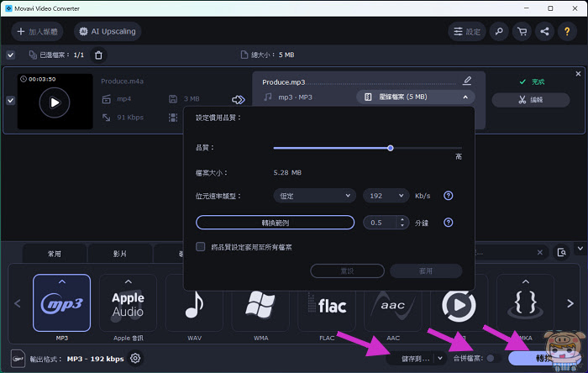Select the FLAC format icon
This screenshot has width=588, height=373.
click(327, 306)
